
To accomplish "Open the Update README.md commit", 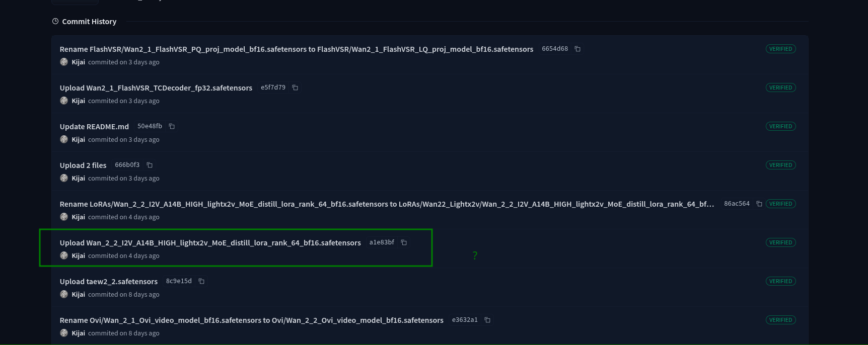I will tap(94, 127).
